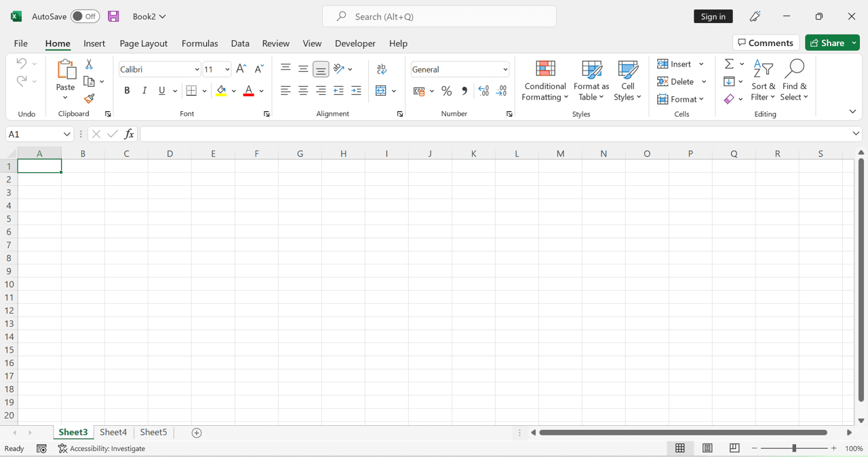The image size is (868, 457).
Task: Click the AutoSum sigma icon
Action: tap(729, 64)
